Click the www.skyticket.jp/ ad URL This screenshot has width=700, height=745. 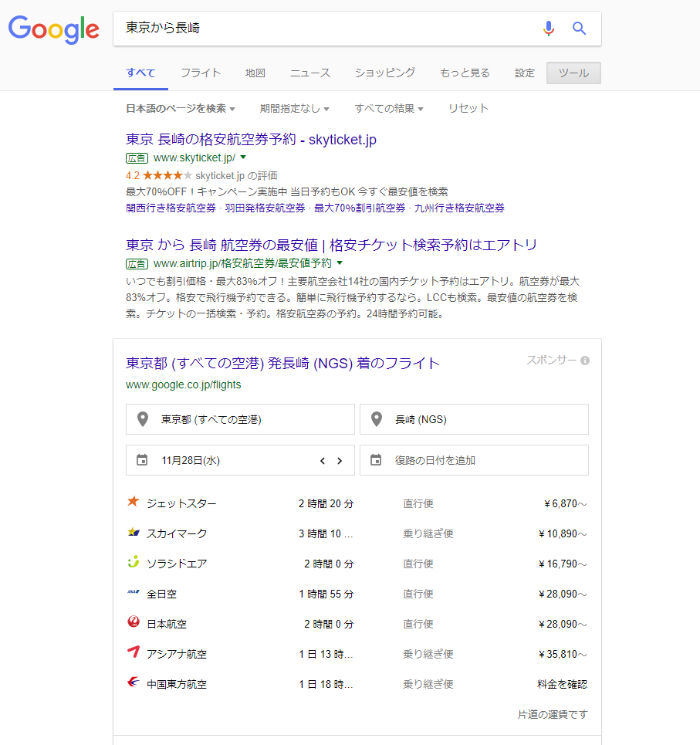pyautogui.click(x=194, y=157)
